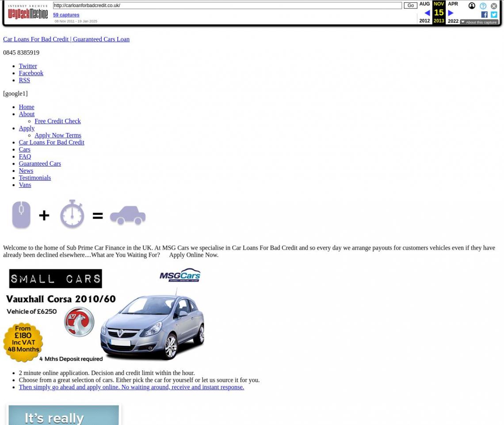Select the 2022 year in timeline

click(453, 21)
